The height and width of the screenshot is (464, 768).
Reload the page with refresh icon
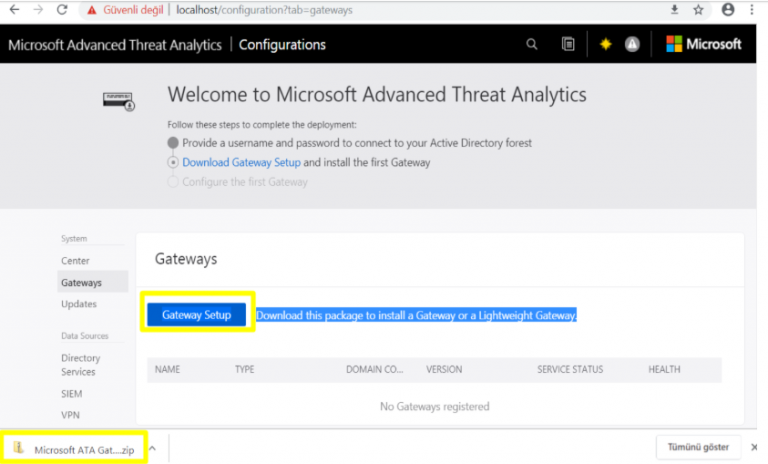coord(62,10)
